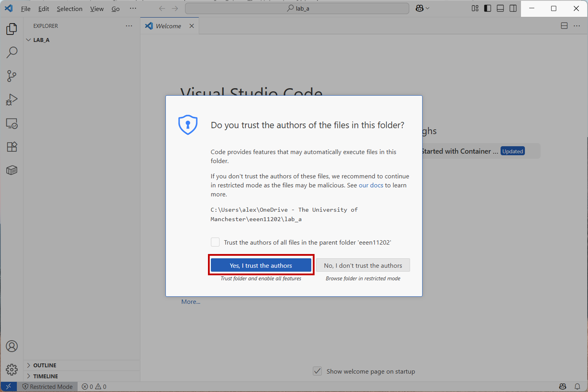Image resolution: width=588 pixels, height=392 pixels.
Task: Open the Remote Explorer icon
Action: (x=12, y=124)
